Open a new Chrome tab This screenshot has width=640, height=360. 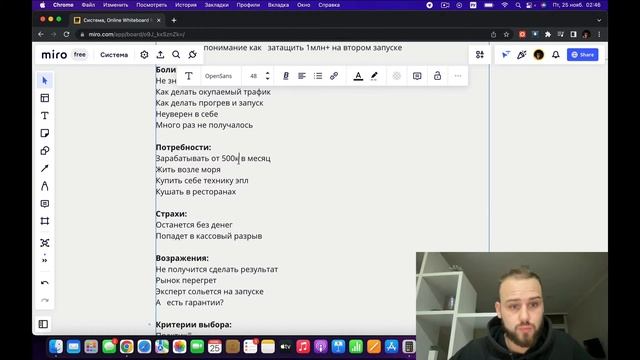tap(174, 20)
